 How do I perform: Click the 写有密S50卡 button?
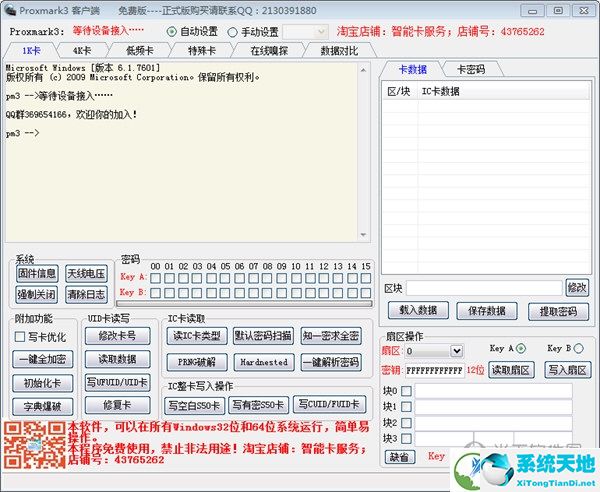tap(258, 405)
